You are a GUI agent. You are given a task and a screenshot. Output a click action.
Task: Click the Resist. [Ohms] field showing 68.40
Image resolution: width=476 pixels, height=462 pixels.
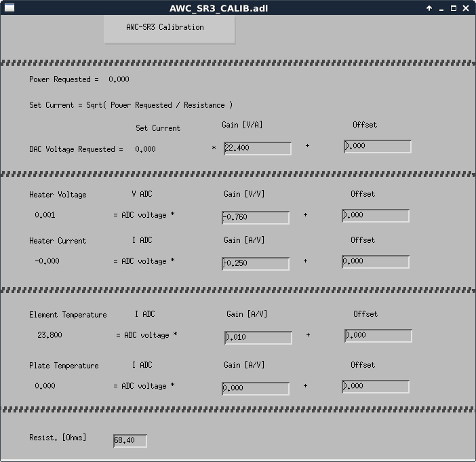coord(130,441)
